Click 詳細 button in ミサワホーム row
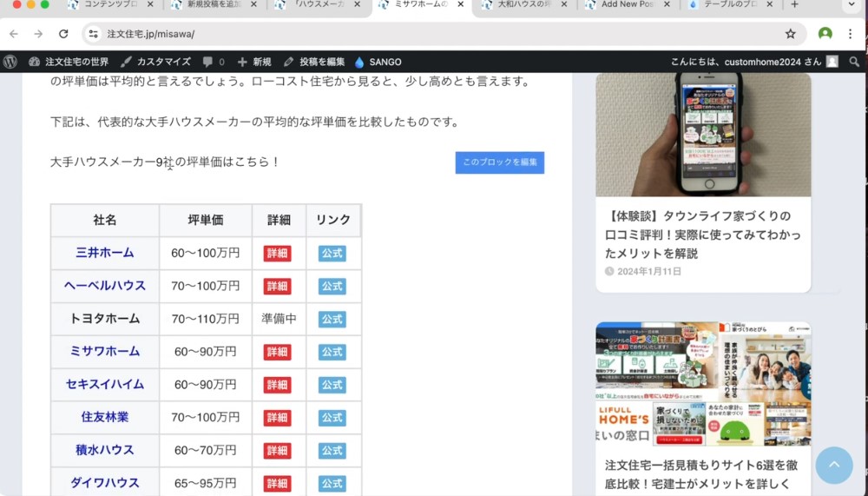 coord(278,352)
